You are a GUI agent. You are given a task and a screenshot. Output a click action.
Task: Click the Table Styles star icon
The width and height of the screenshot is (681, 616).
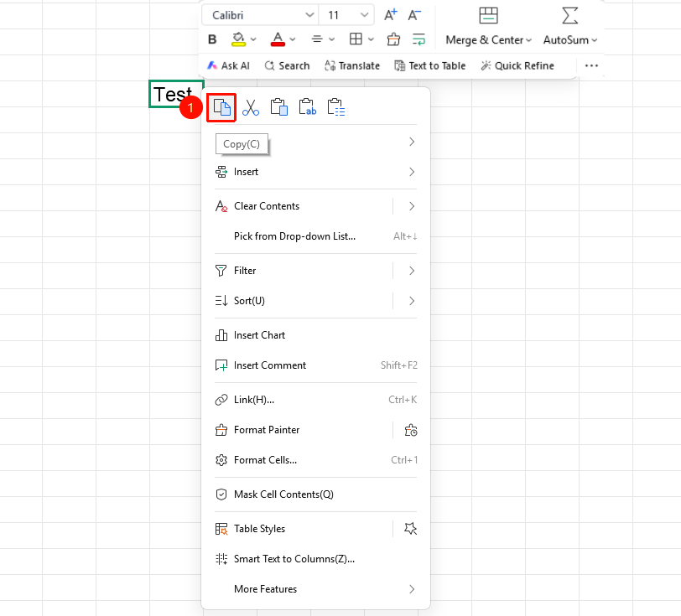tap(410, 529)
